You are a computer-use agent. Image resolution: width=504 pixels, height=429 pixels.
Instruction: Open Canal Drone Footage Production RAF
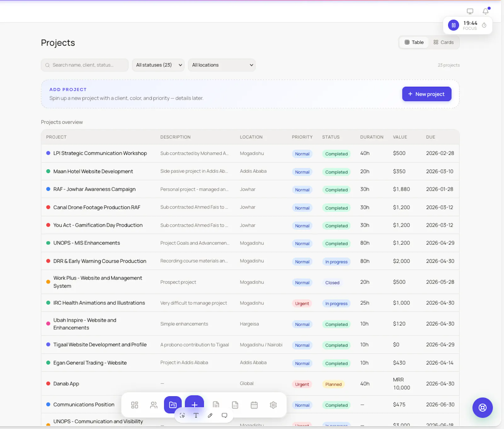97,207
